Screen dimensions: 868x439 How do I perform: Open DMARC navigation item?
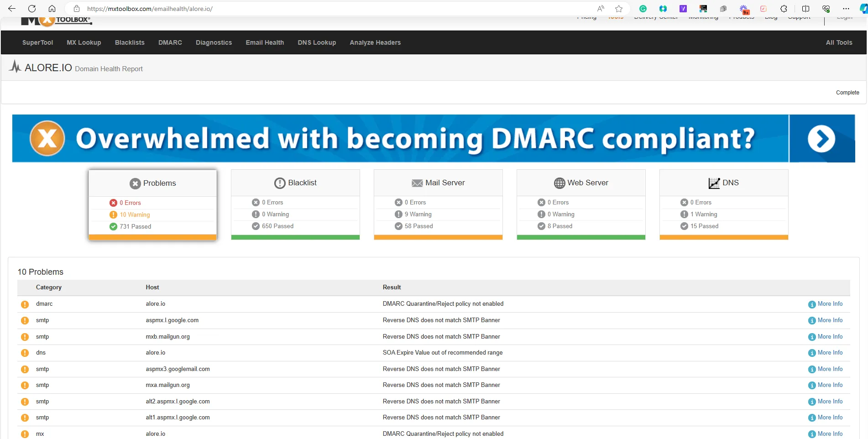click(170, 42)
